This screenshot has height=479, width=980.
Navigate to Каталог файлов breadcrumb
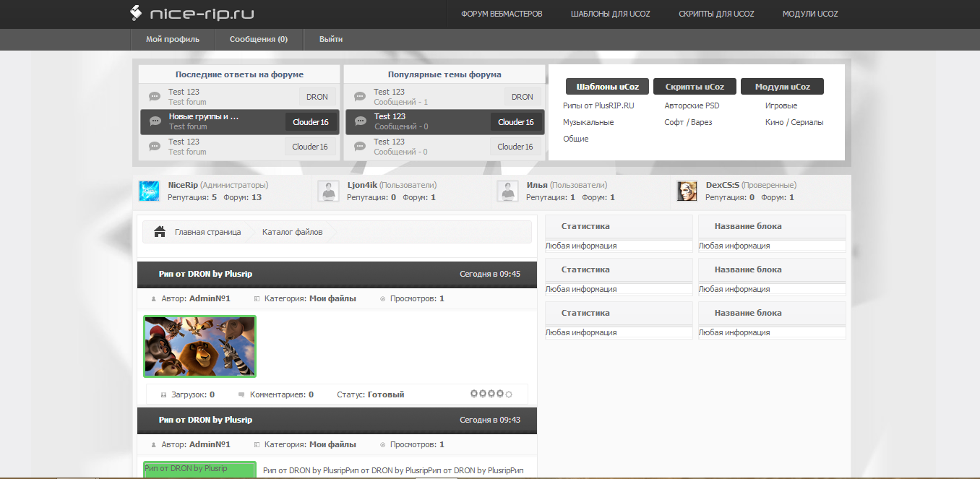[292, 232]
